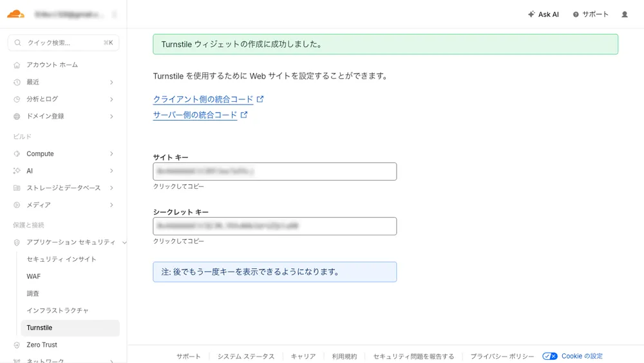The height and width of the screenshot is (363, 644).
Task: Open セキュリティ インサイト submenu item
Action: (x=61, y=259)
